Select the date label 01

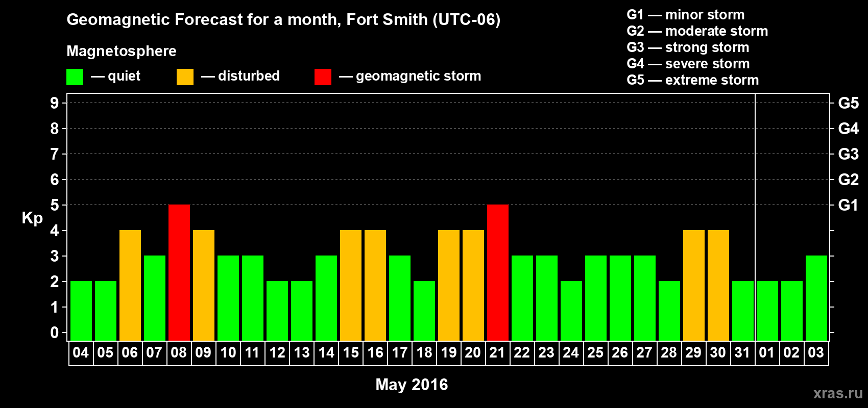(767, 353)
